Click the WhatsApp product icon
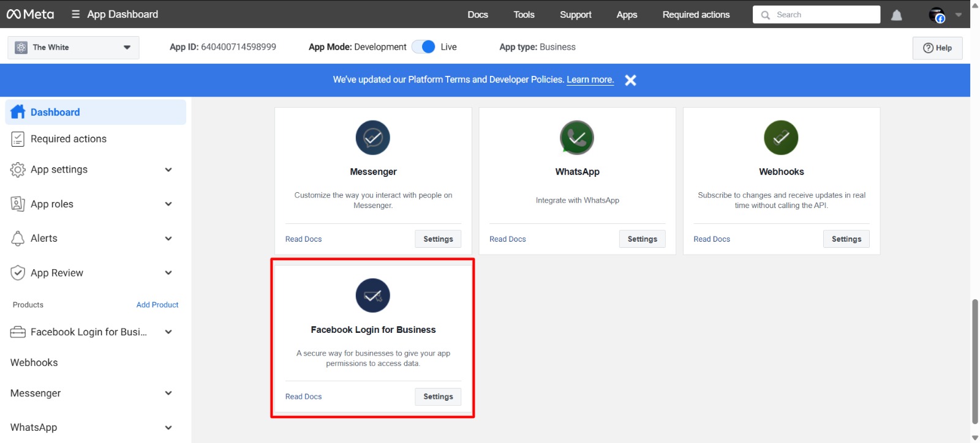 click(x=577, y=138)
